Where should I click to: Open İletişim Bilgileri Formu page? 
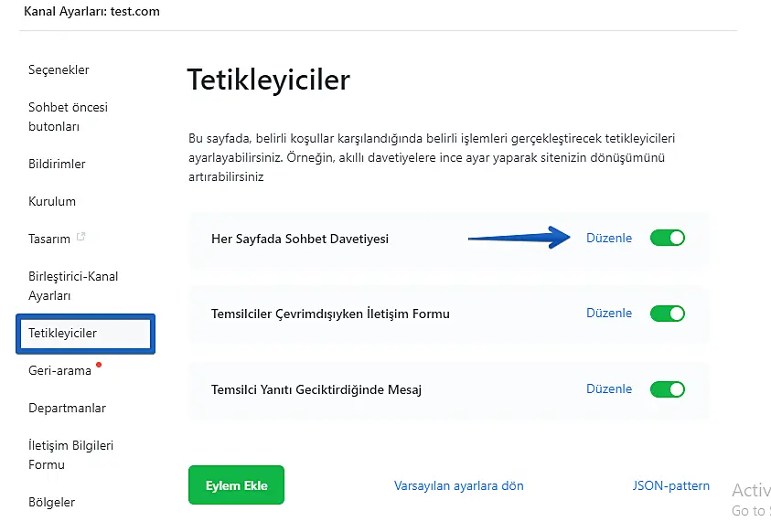tap(70, 455)
